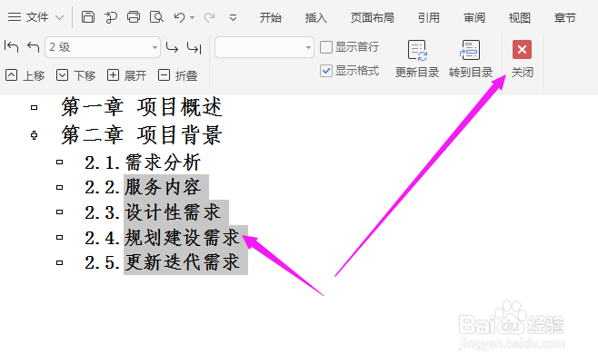598x364 pixels.
Task: Collapse the 第二章 项目背景 plus marker
Action: click(x=34, y=135)
